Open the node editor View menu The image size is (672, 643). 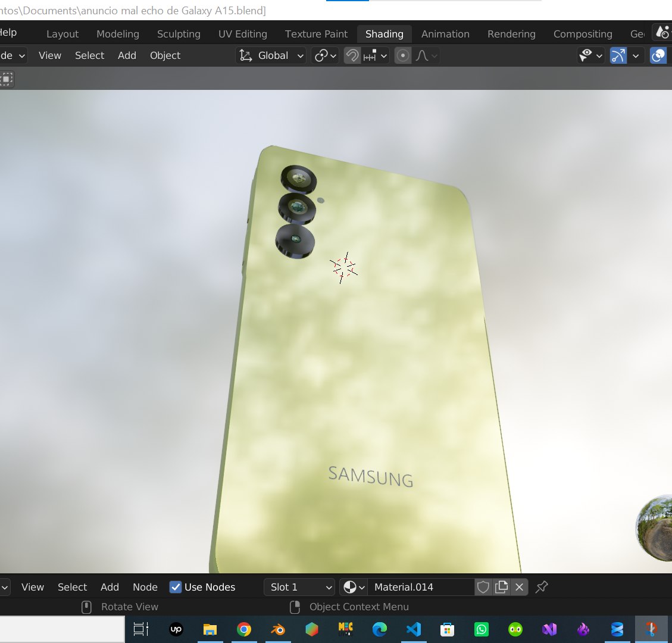(33, 587)
